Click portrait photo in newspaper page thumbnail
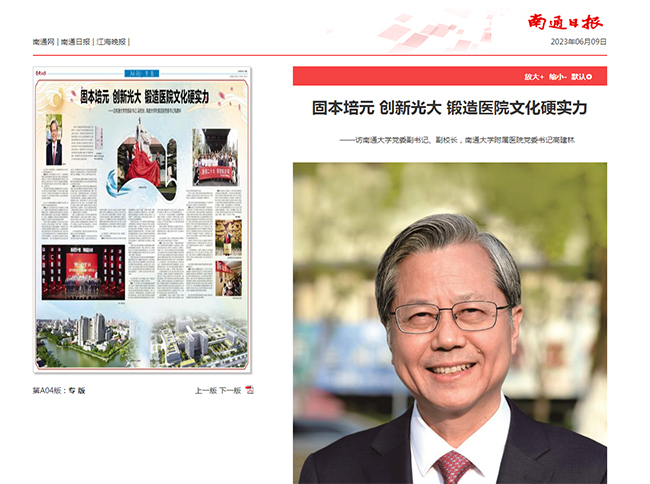This screenshot has width=650, height=484. 53,141
